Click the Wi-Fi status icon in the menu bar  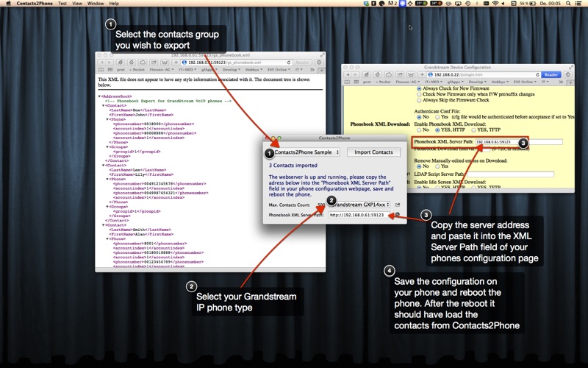(x=495, y=4)
